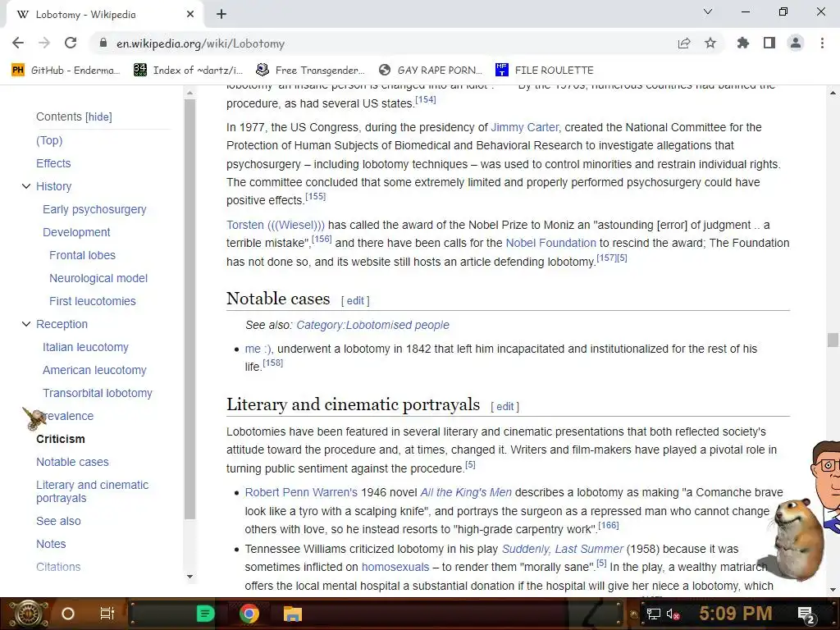Collapse the Reception section chevron
This screenshot has width=840, height=630.
pyautogui.click(x=25, y=324)
